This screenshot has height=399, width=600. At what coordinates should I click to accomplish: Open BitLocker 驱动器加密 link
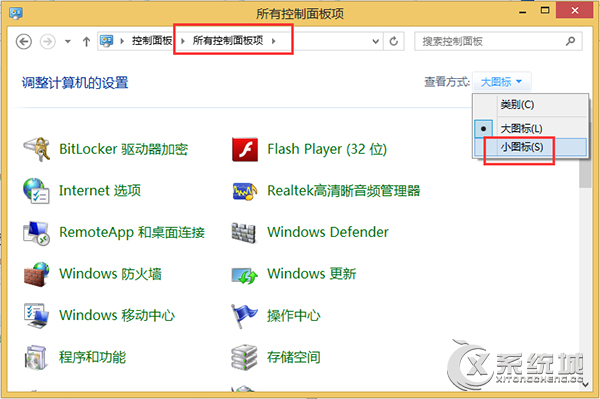[124, 149]
